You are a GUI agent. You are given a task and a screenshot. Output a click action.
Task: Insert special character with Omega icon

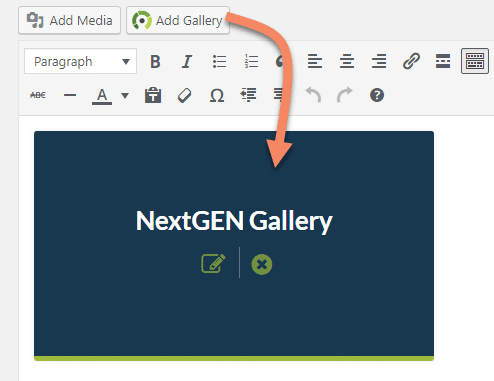point(217,96)
